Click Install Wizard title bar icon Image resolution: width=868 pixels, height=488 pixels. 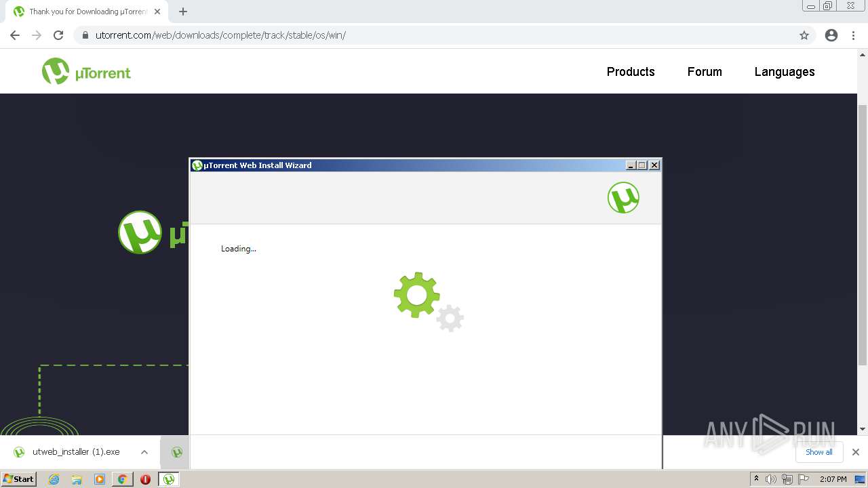click(197, 165)
